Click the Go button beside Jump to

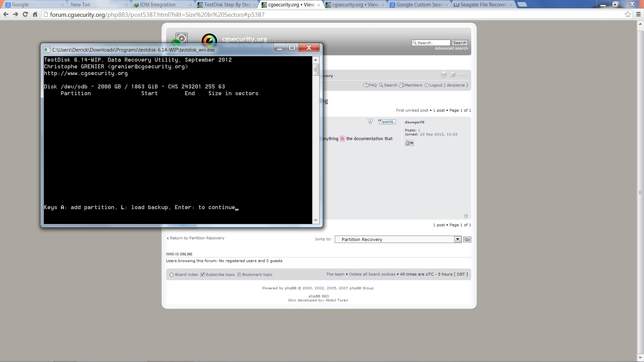[x=467, y=240]
